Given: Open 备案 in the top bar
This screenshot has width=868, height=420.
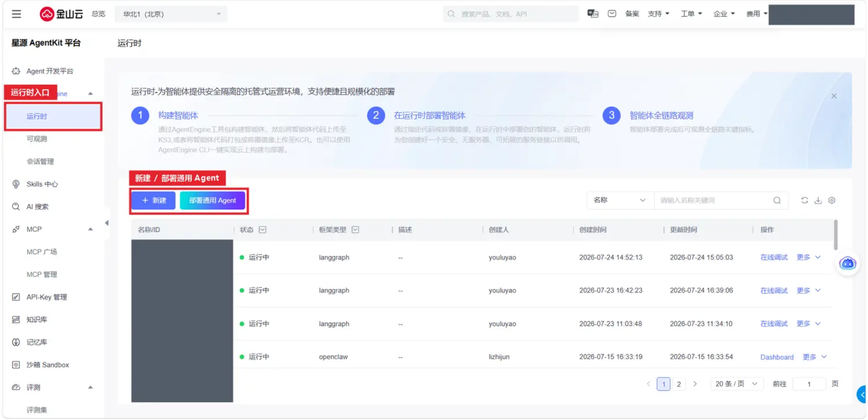Looking at the screenshot, I should [x=632, y=14].
